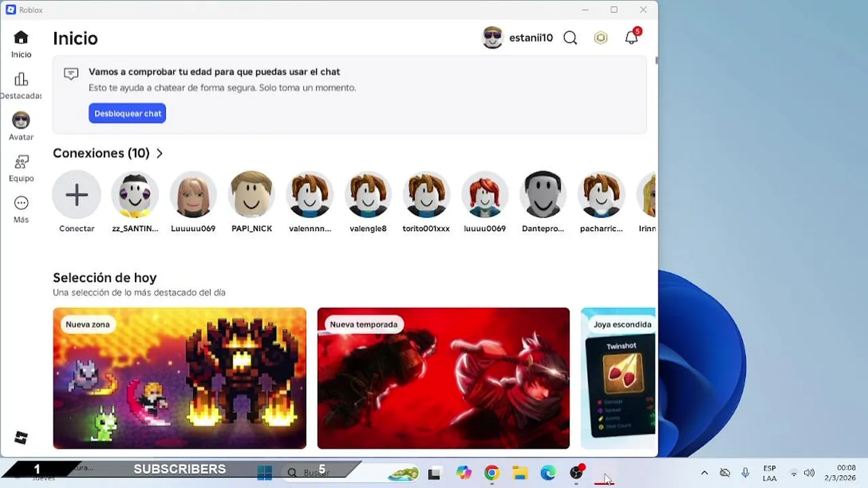Open Luuuuu069 connection avatar

[x=193, y=195]
